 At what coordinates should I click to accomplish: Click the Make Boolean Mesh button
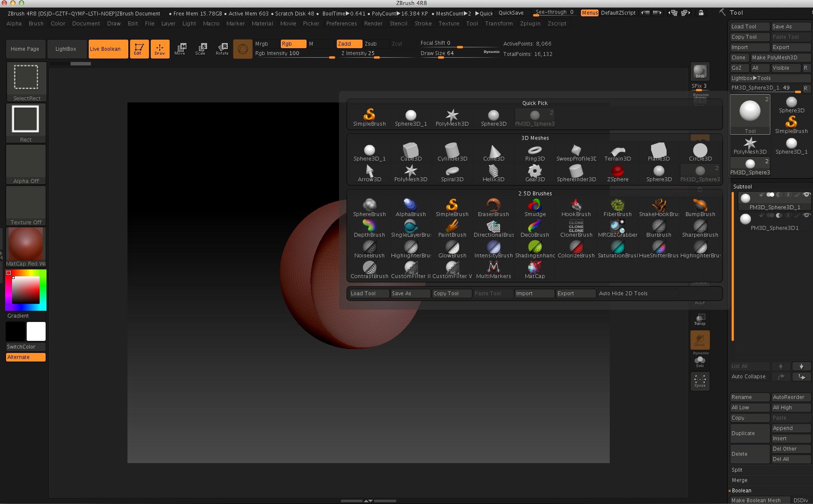760,500
